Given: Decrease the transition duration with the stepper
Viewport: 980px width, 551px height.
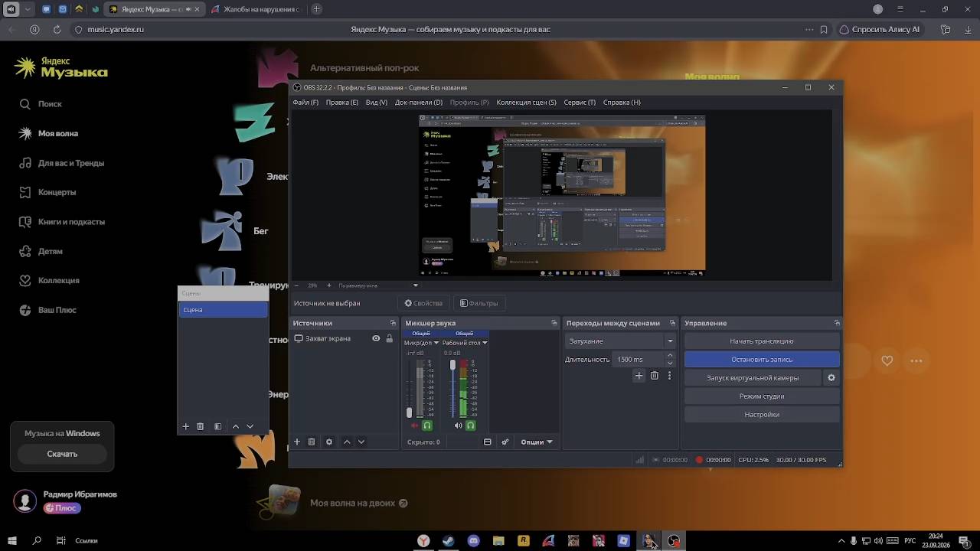Looking at the screenshot, I should 670,364.
